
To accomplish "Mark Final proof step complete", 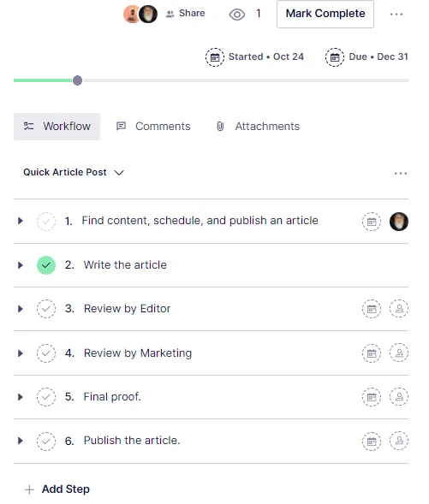I will pyautogui.click(x=46, y=397).
